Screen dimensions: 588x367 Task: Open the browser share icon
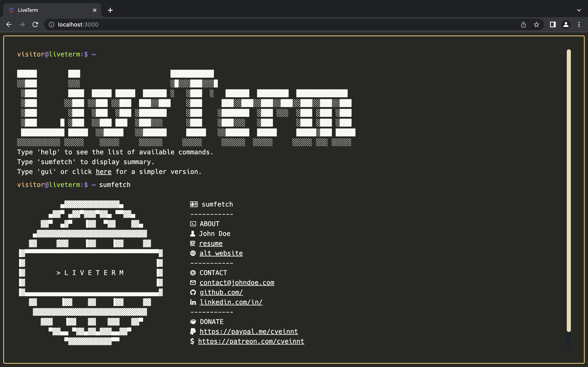click(523, 24)
